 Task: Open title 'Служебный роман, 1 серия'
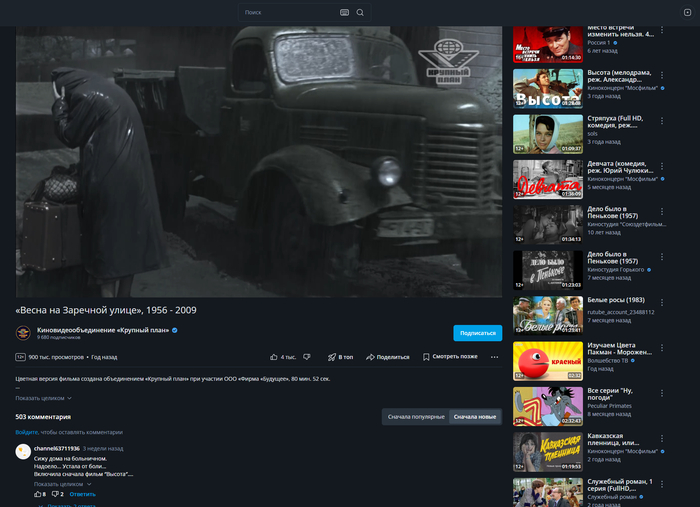(620, 485)
